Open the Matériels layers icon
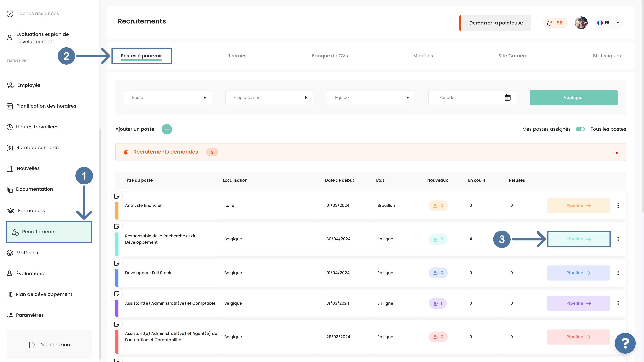This screenshot has width=644, height=362. point(10,253)
